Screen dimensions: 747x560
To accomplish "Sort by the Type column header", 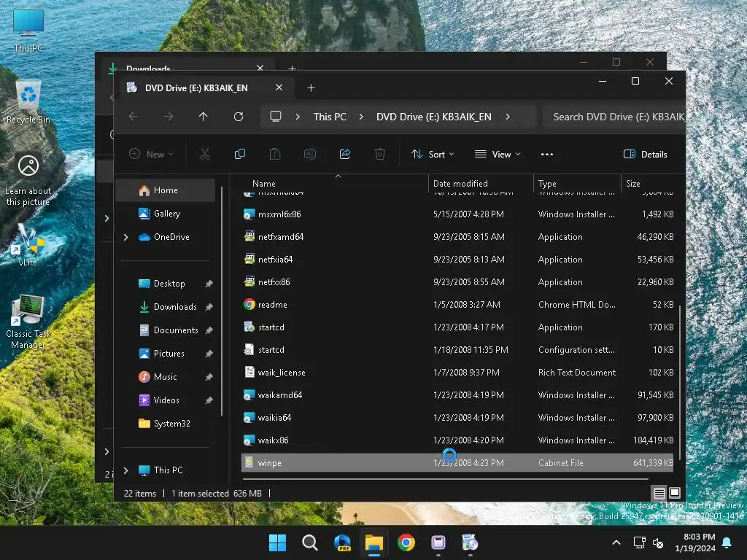I will (547, 184).
